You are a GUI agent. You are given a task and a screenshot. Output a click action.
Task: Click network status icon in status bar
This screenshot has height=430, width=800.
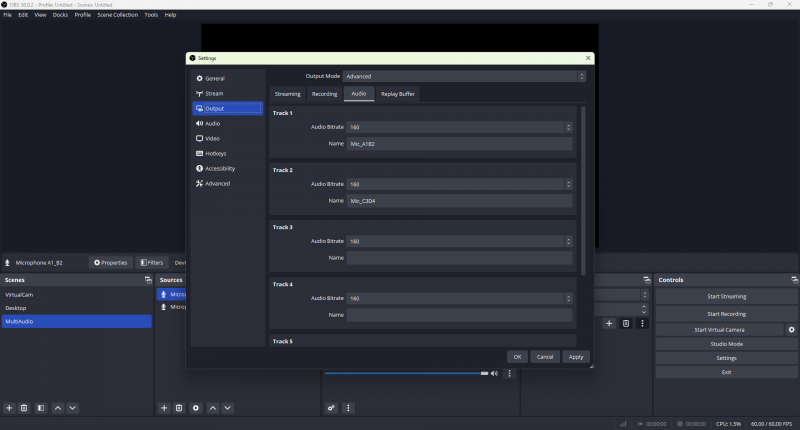coord(623,424)
